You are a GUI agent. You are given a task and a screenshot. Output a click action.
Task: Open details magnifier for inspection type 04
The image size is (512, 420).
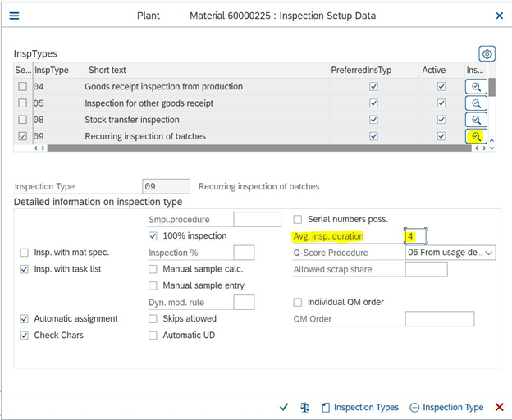476,87
